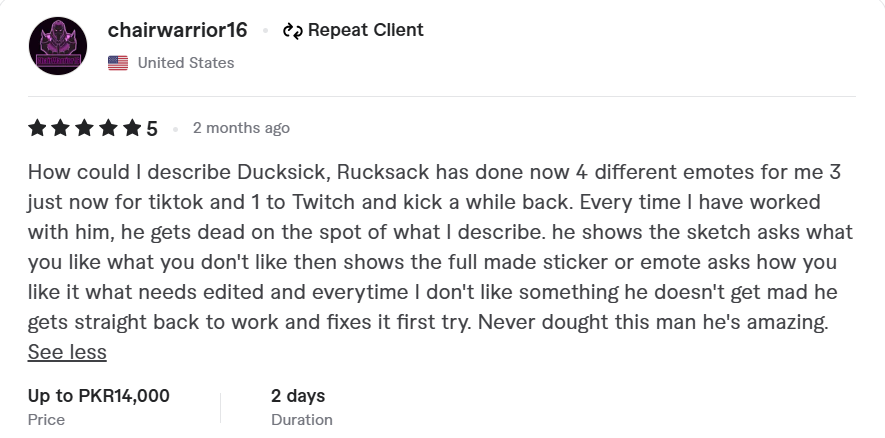Click the review's last line about amazing

[428, 322]
